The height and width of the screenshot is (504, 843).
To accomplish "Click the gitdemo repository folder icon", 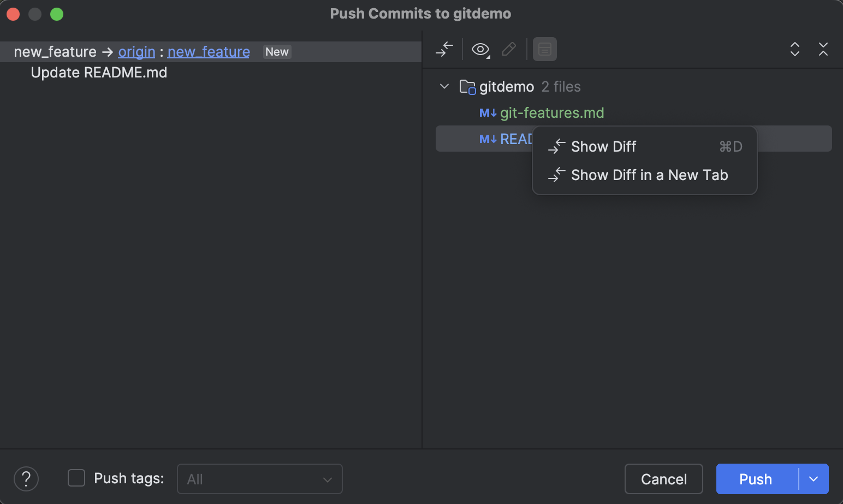I will tap(467, 86).
